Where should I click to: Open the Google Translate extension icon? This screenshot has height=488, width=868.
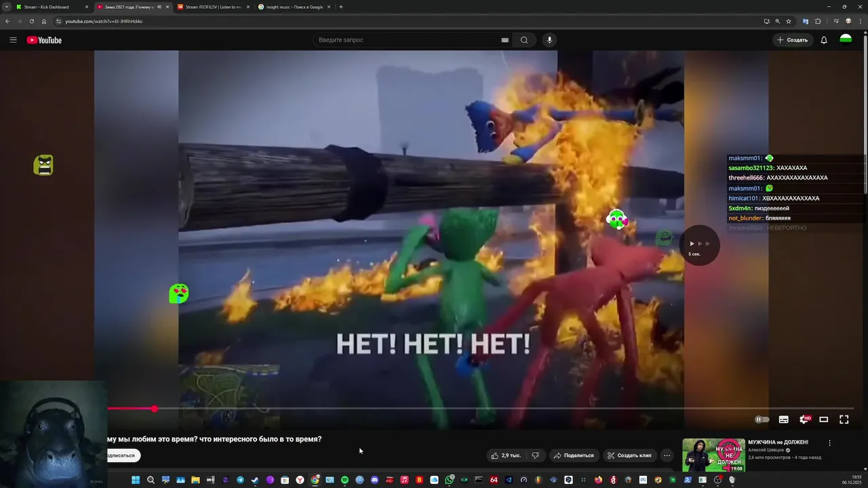806,21
